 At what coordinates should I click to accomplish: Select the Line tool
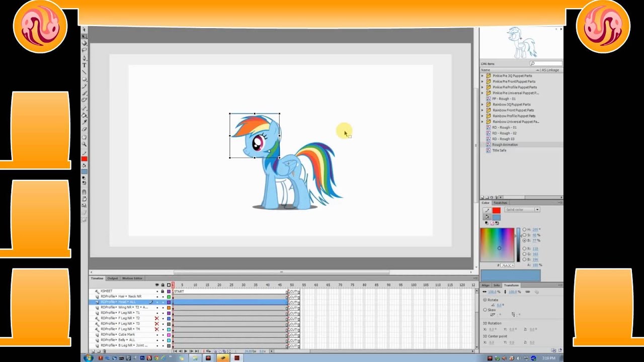coord(85,71)
